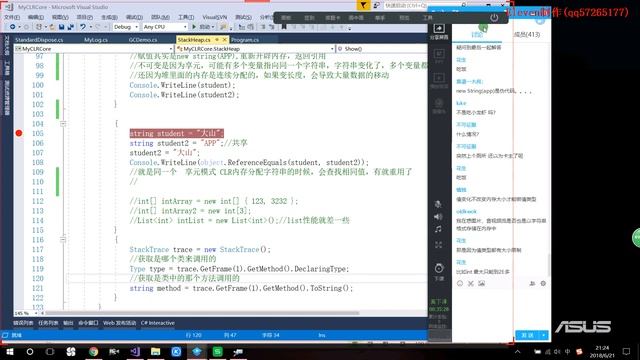Open the MyCLRCore project scope dropdown

click(x=94, y=49)
